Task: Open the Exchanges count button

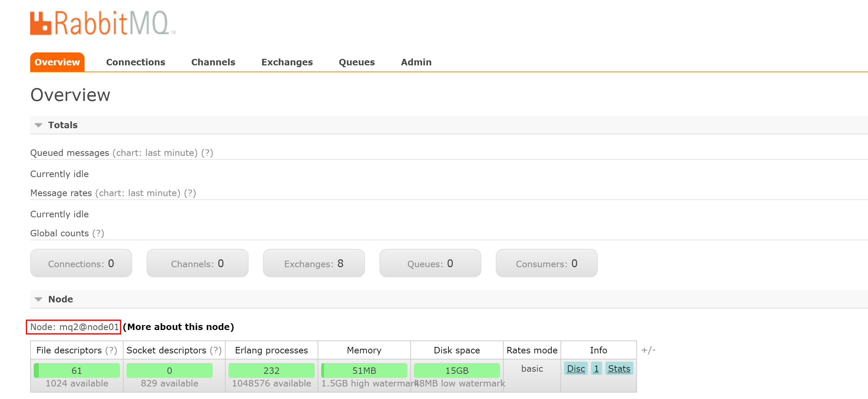Action: click(314, 263)
